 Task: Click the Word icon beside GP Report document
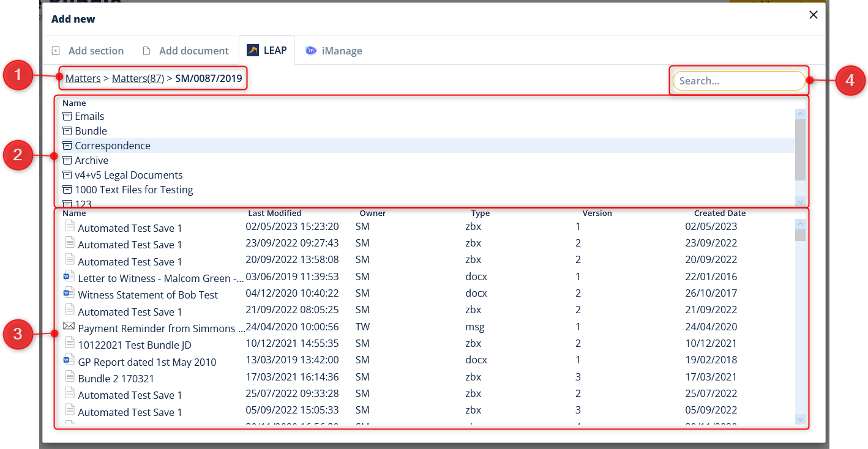click(x=69, y=360)
